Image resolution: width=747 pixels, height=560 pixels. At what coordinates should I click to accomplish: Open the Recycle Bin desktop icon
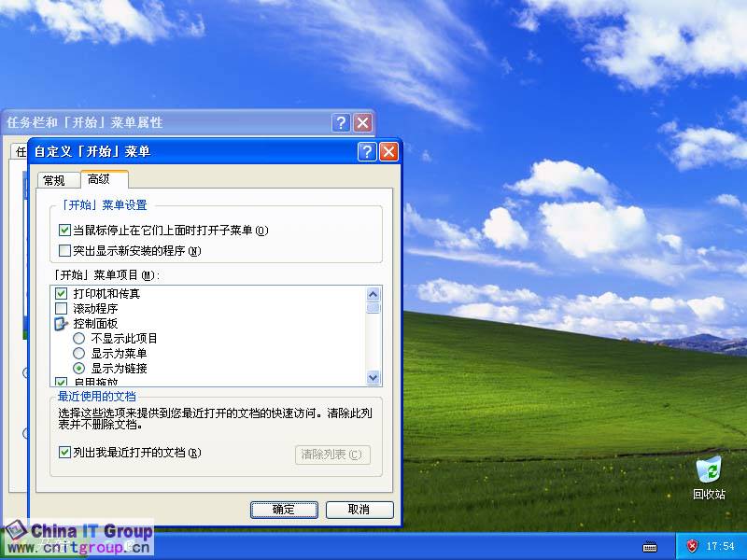709,478
